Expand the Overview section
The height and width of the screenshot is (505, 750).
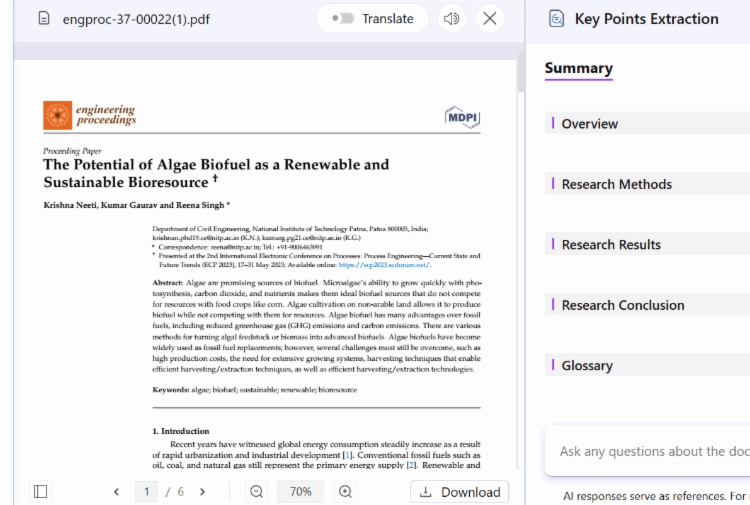[590, 124]
